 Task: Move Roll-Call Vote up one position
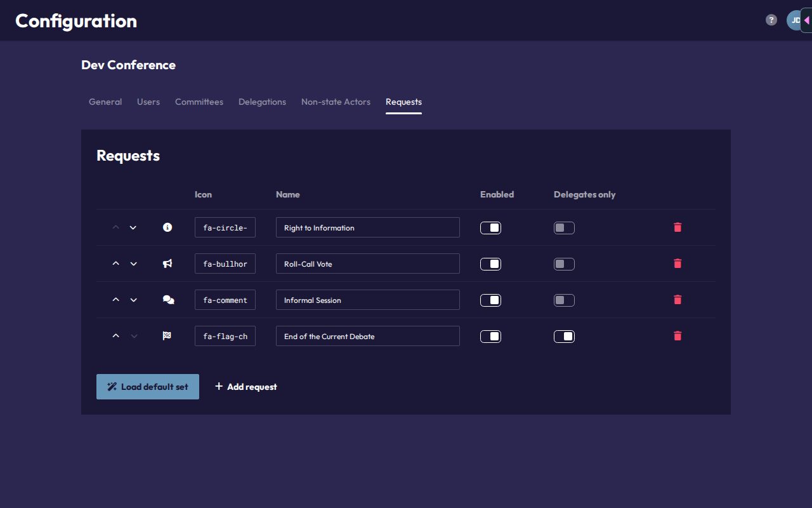coord(115,264)
